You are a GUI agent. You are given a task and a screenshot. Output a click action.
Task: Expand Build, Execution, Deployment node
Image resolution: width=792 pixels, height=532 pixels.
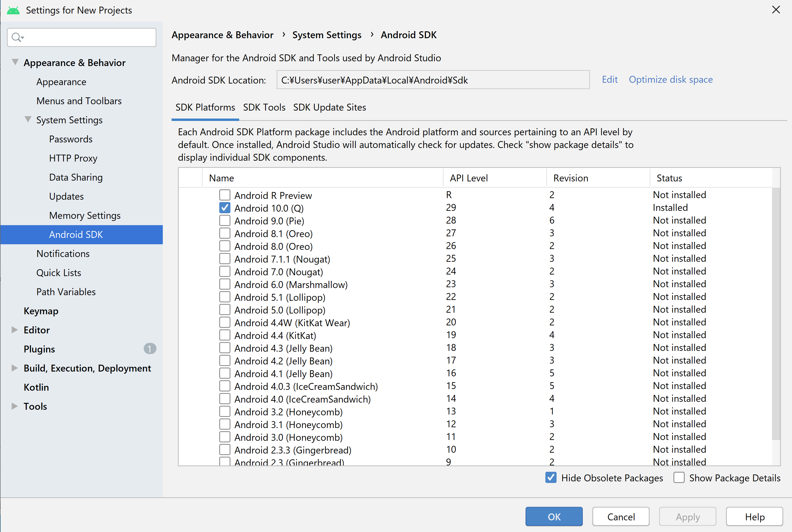coord(15,368)
